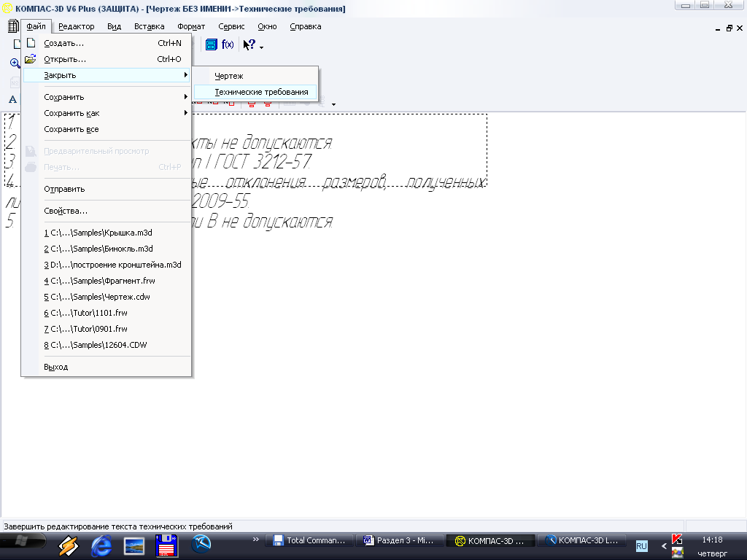This screenshot has height=560, width=747.
Task: Expand the Сохранить submenu
Action: (x=107, y=97)
